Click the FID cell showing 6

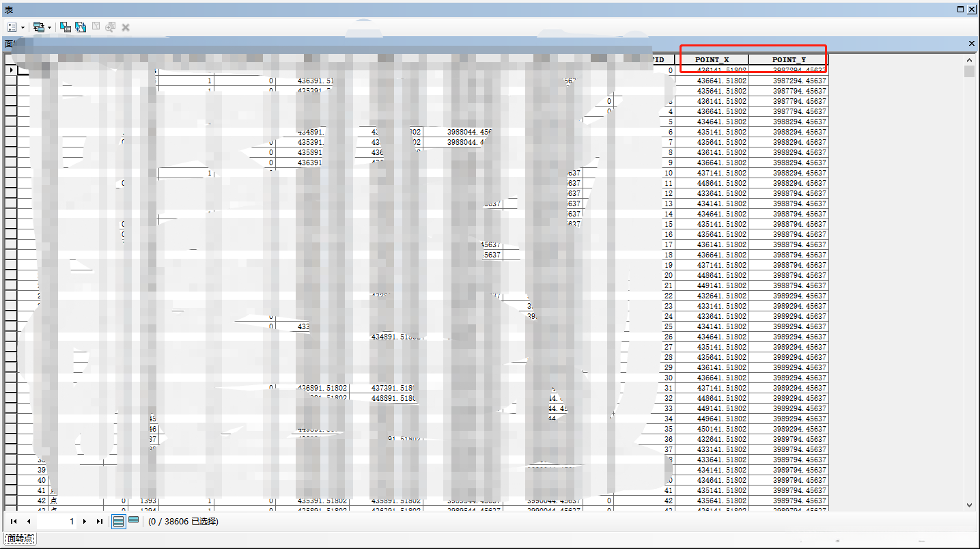[x=645, y=132]
